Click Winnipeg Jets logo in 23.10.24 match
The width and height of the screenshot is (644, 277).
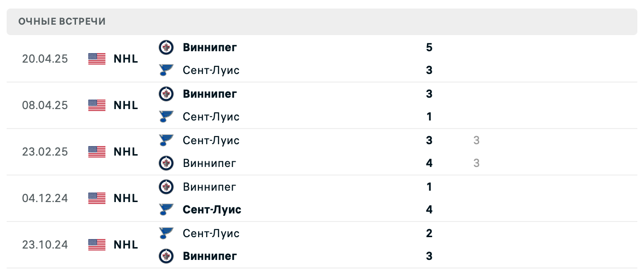[166, 256]
